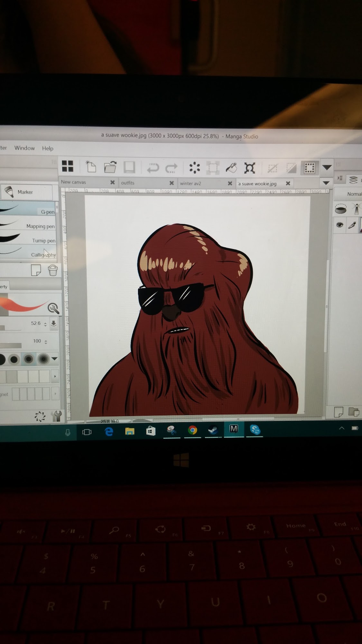Close the outfits tab
Image resolution: width=362 pixels, height=644 pixels.
coord(172,183)
